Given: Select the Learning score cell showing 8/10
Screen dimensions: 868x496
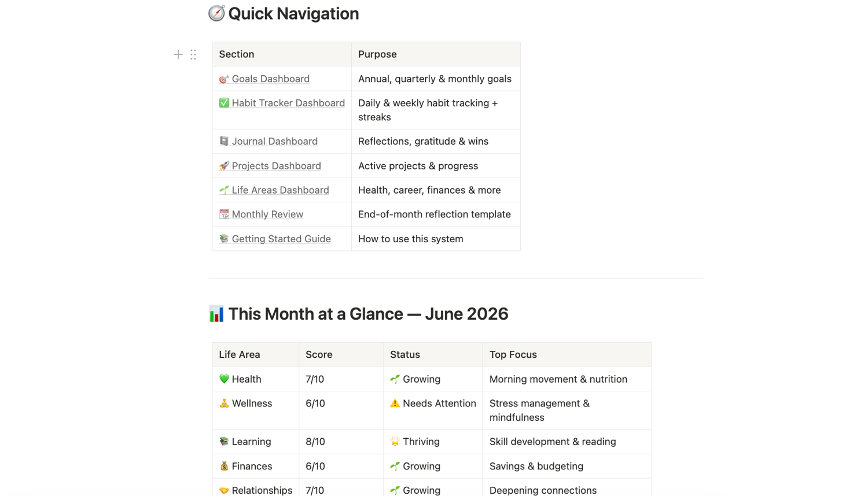Looking at the screenshot, I should point(341,442).
